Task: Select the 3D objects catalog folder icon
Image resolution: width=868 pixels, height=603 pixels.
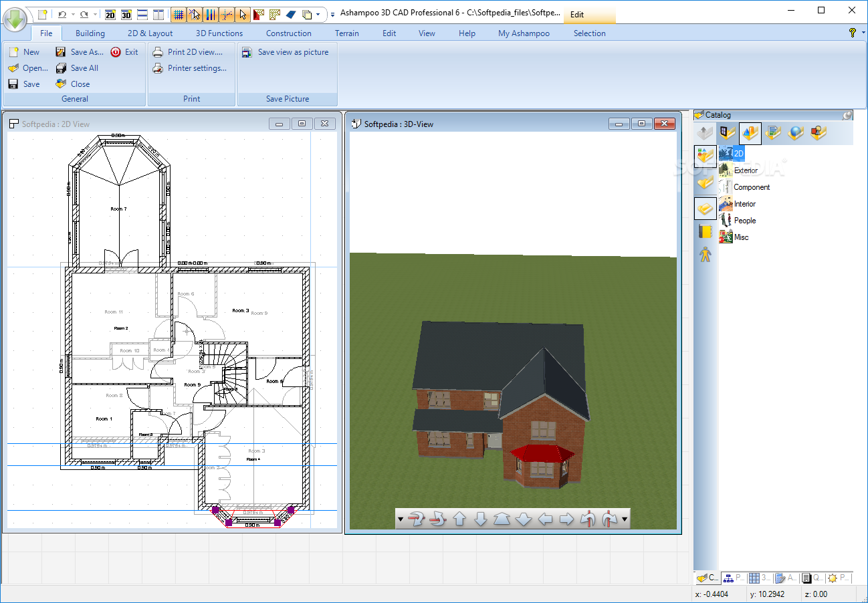Action: (750, 133)
